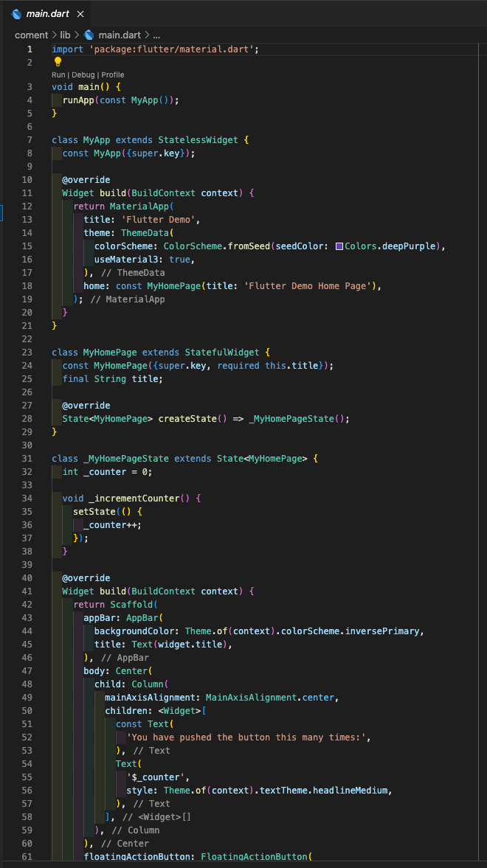Click 'int _counter = 0;' declaration

(x=108, y=472)
